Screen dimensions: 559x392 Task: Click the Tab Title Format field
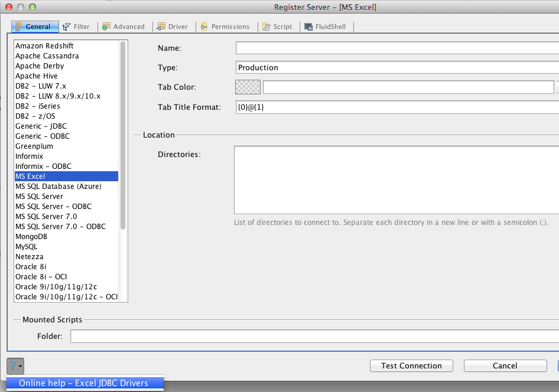click(397, 107)
